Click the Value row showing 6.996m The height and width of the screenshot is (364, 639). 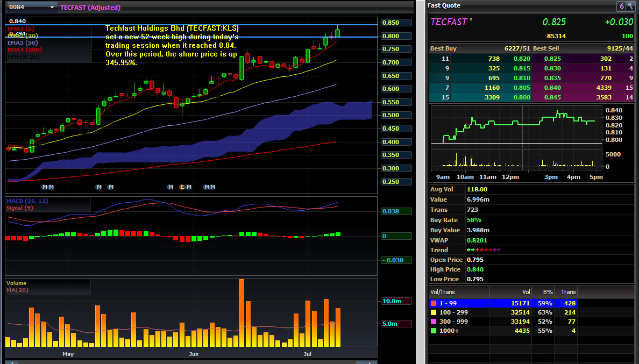pos(531,199)
